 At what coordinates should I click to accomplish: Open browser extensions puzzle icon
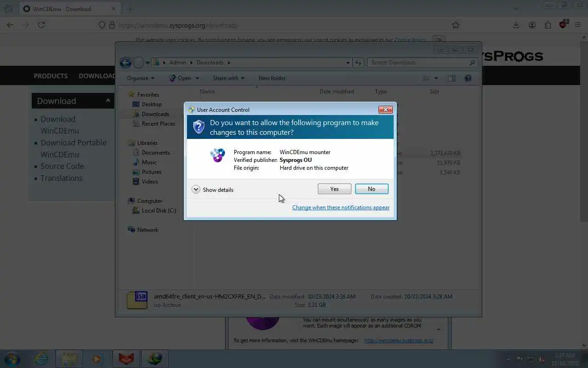(x=548, y=25)
